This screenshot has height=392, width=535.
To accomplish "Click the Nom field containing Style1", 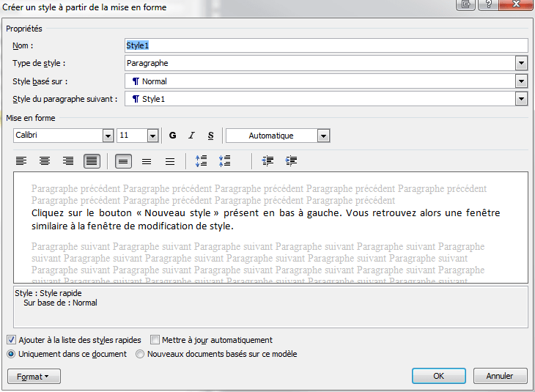I will 326,45.
